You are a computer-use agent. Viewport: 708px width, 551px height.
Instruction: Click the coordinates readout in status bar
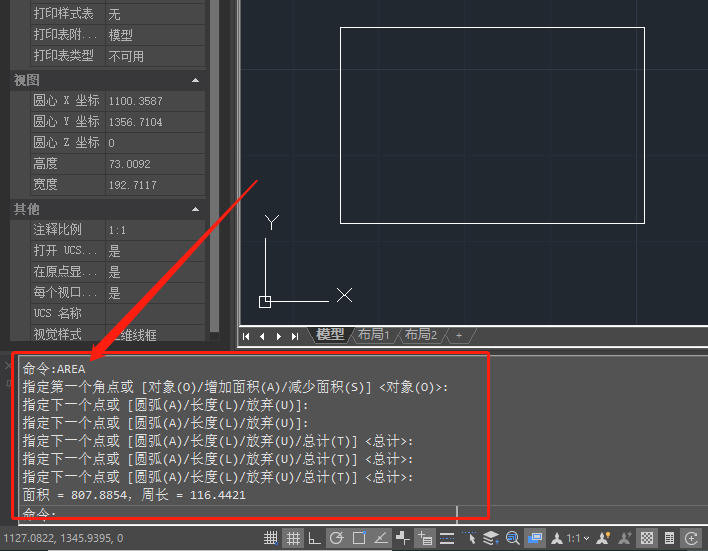[x=63, y=538]
